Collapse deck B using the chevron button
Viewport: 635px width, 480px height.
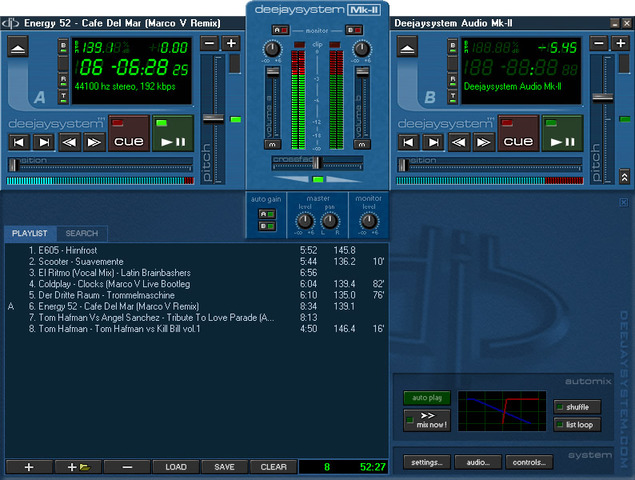point(624,177)
